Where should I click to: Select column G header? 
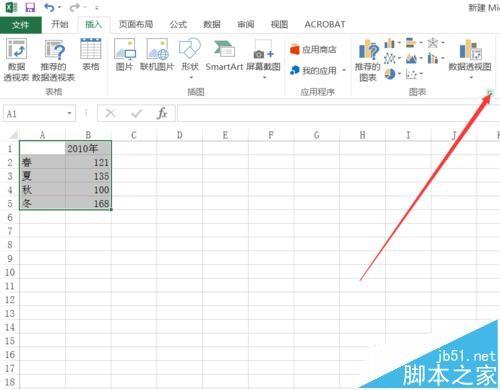click(x=317, y=135)
